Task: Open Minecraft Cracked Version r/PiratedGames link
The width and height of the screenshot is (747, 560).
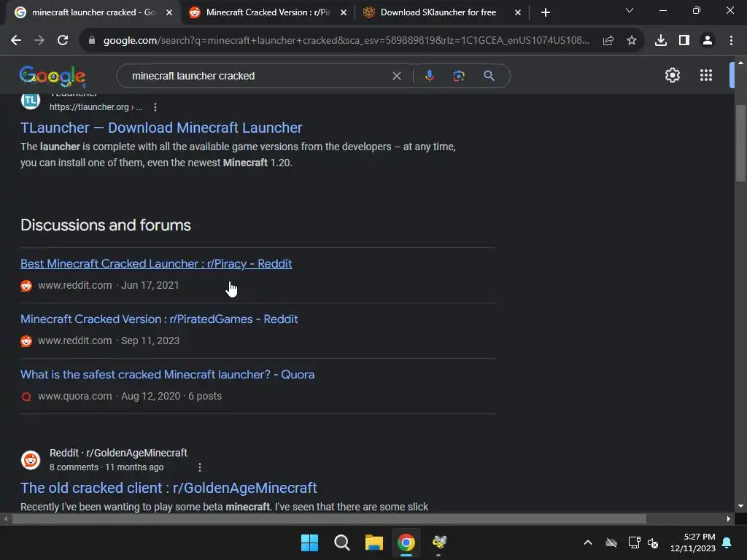Action: pos(159,319)
